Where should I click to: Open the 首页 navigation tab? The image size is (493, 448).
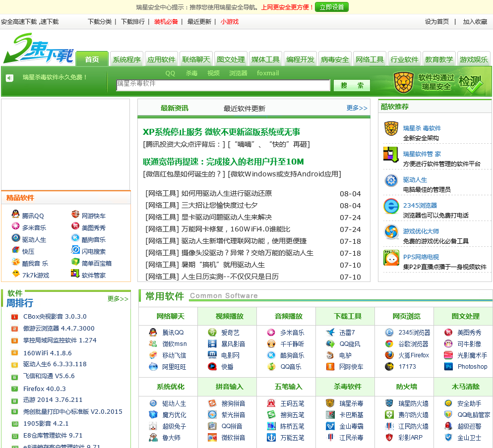(x=92, y=59)
